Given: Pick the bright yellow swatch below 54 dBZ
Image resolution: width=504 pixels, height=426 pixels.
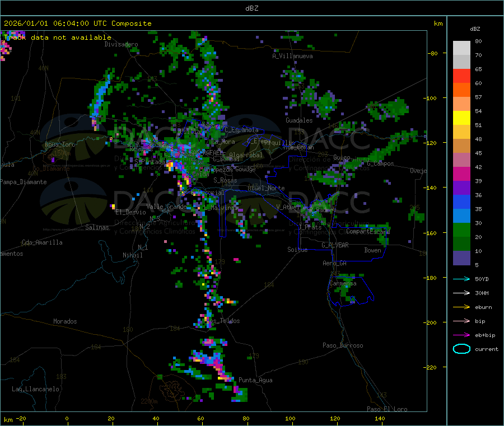Looking at the screenshot, I should (x=461, y=118).
